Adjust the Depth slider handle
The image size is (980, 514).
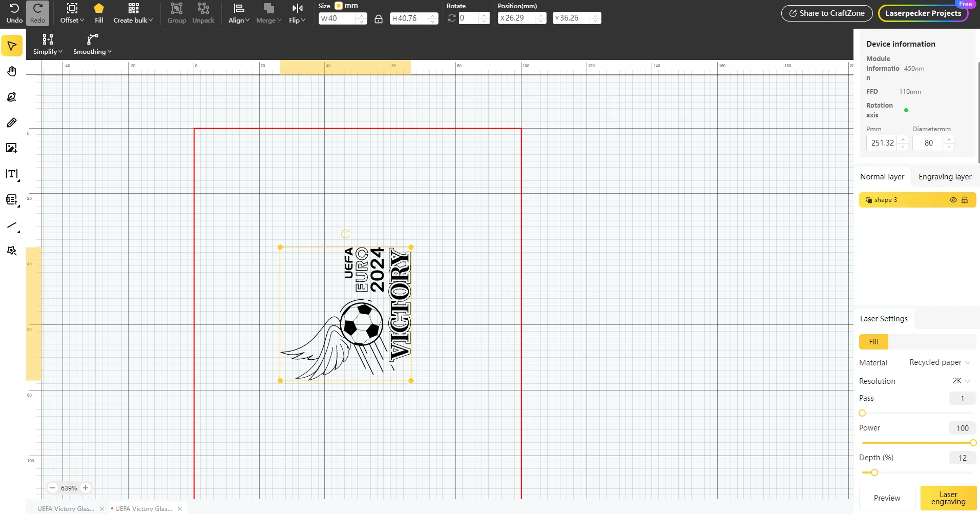(x=874, y=472)
